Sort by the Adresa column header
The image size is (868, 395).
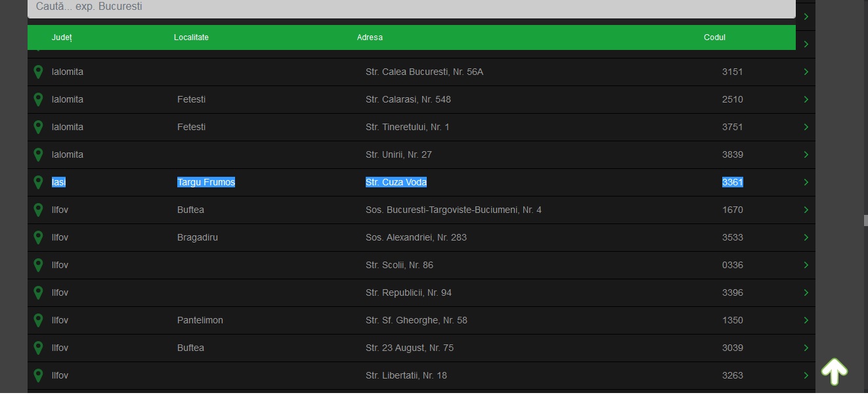(x=370, y=37)
